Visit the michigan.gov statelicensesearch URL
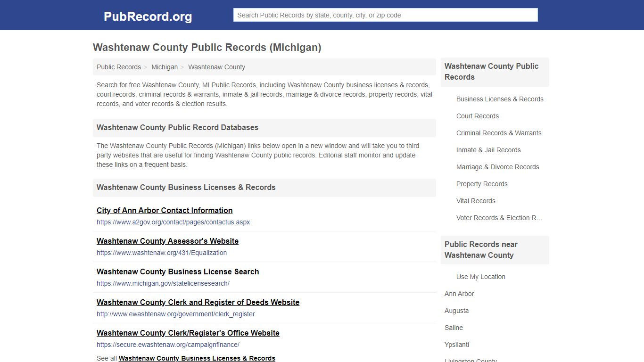644x362 pixels. (163, 283)
